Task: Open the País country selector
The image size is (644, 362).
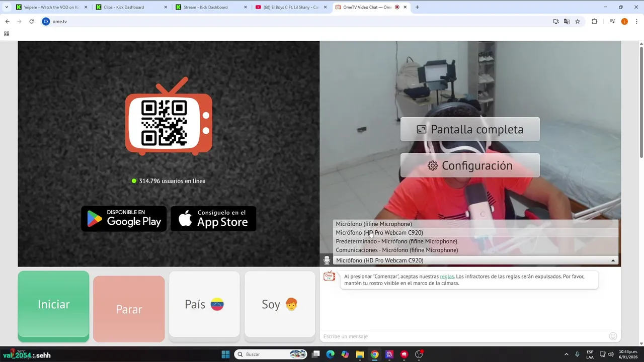Action: (x=204, y=304)
